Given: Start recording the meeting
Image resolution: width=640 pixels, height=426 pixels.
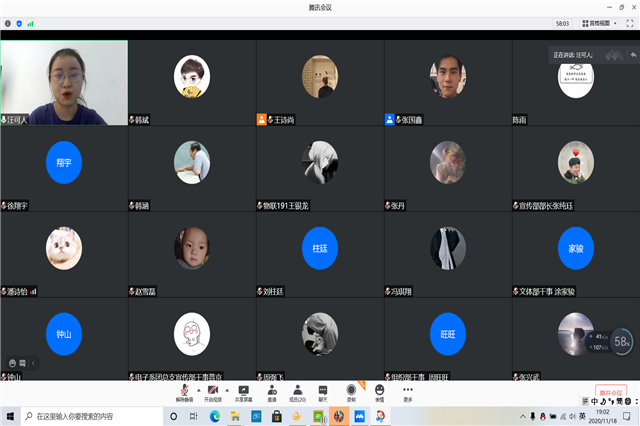Looking at the screenshot, I should point(351,390).
